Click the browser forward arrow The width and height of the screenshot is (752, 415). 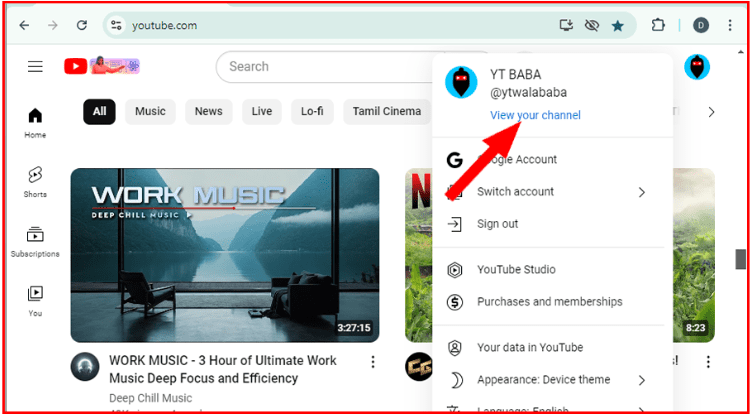click(x=53, y=25)
